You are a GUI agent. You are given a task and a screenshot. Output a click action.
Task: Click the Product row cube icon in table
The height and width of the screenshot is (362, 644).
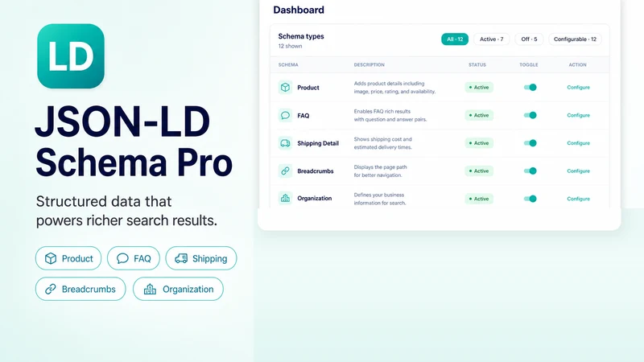pyautogui.click(x=285, y=88)
